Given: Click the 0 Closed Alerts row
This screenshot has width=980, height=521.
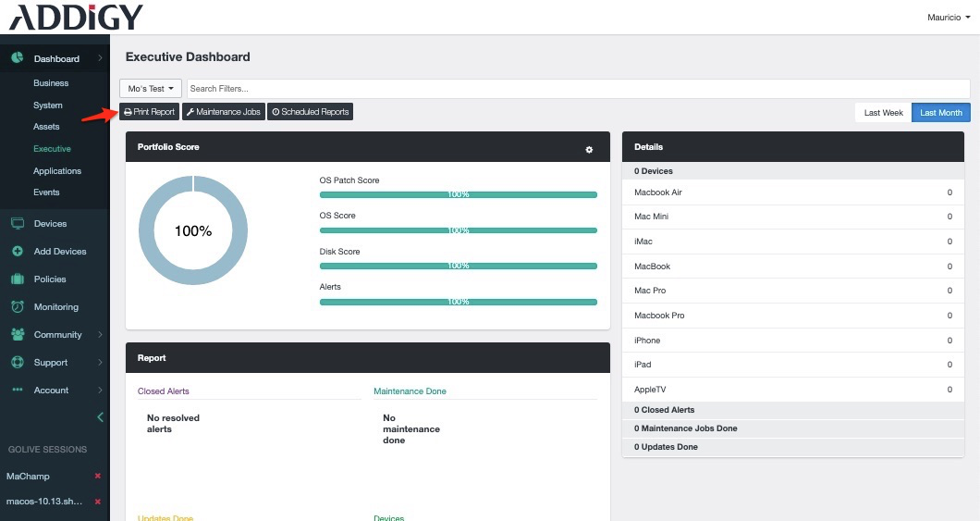Looking at the screenshot, I should [x=792, y=410].
